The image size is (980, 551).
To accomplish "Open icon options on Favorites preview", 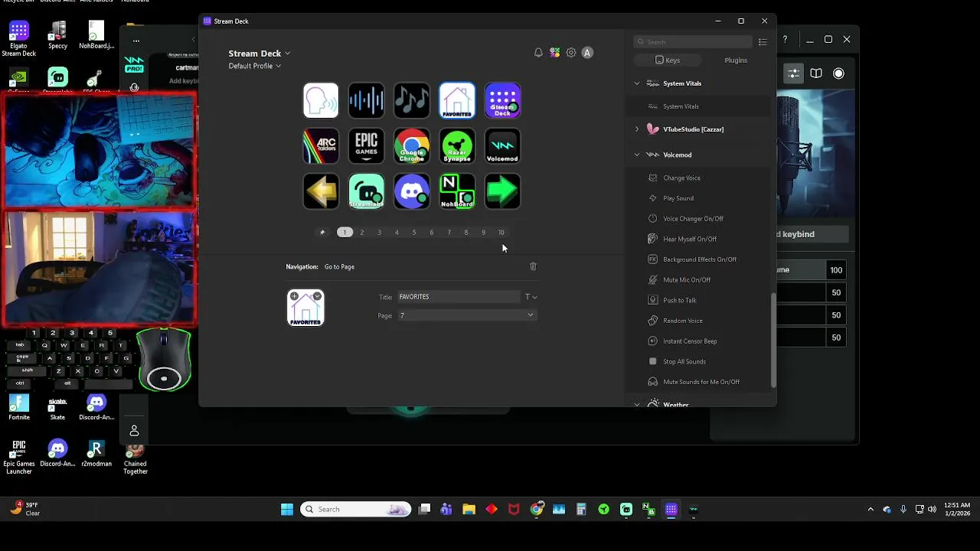I will [x=317, y=296].
